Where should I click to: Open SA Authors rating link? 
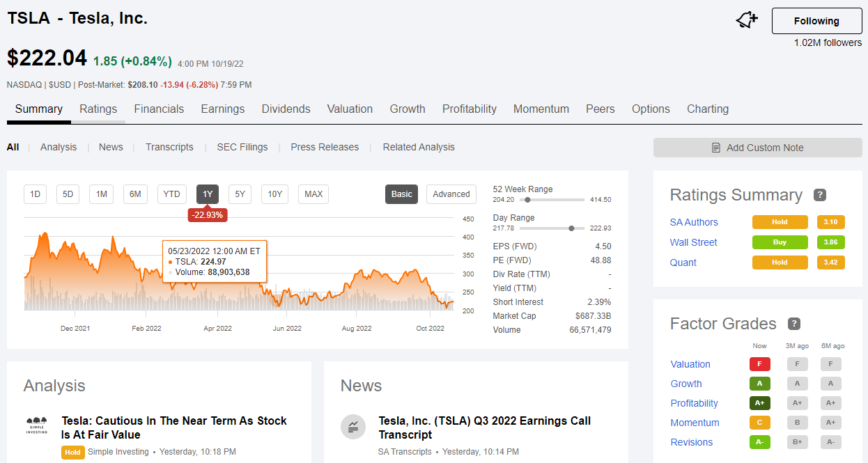(694, 222)
